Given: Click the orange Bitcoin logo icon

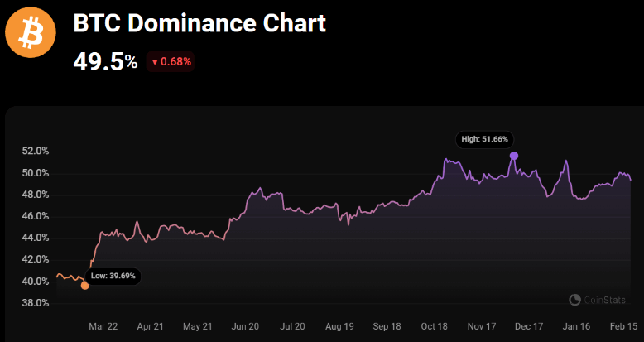Looking at the screenshot, I should pos(30,34).
